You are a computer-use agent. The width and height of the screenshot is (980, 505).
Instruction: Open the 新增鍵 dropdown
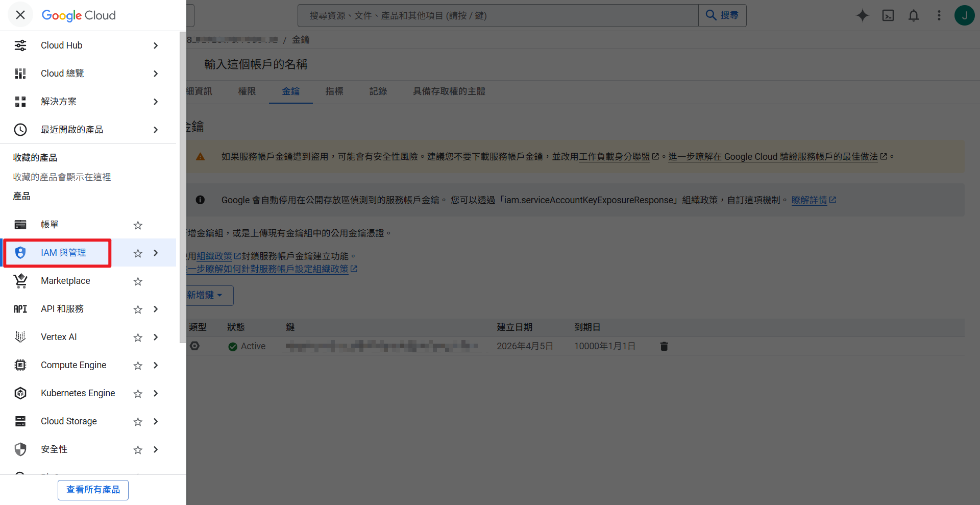click(204, 295)
